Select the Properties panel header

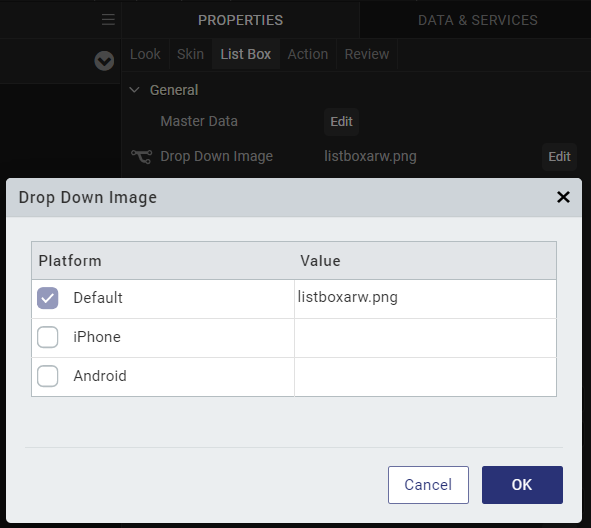click(240, 20)
